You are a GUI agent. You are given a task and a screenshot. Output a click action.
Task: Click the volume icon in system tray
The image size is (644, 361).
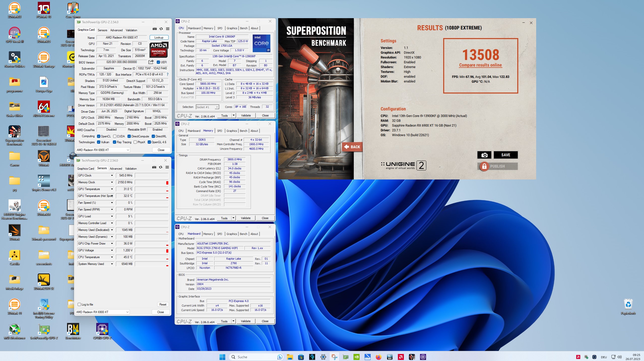pyautogui.click(x=620, y=357)
